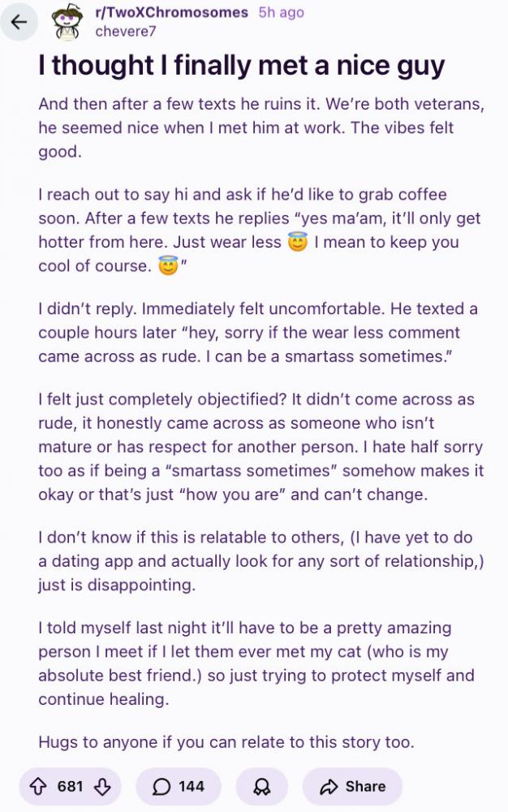This screenshot has height=812, width=508.
Task: Visit the r/TwoXChromosomes subreddit
Action: click(171, 14)
